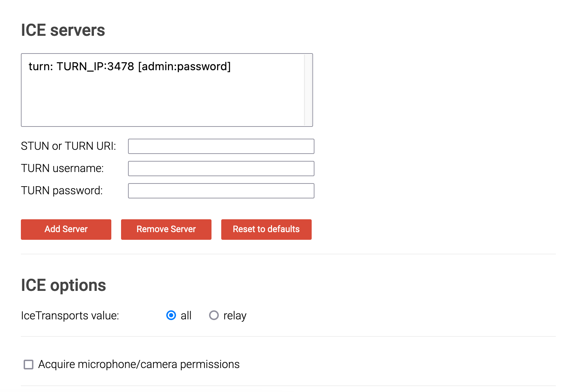The height and width of the screenshot is (392, 583).
Task: Click inside the TURN password box
Action: [x=221, y=190]
